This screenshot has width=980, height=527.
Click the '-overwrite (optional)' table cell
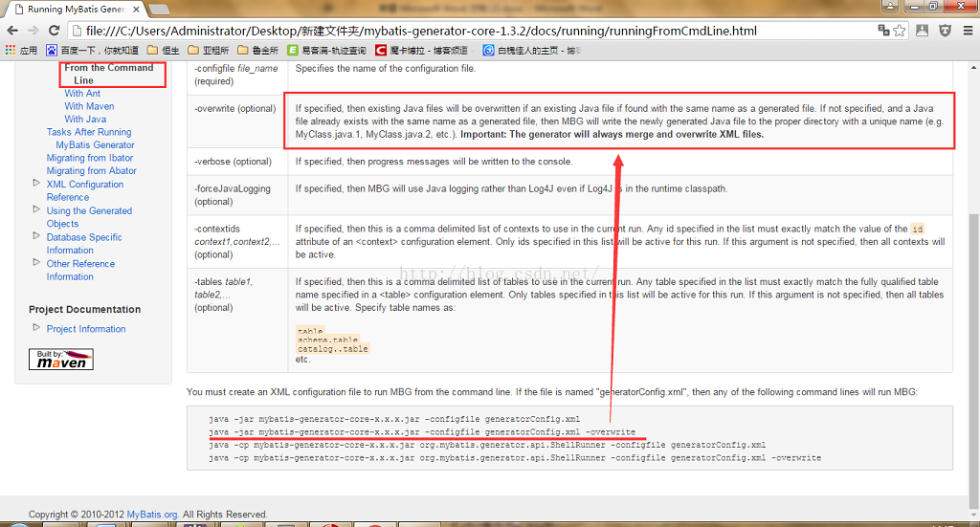click(x=237, y=121)
